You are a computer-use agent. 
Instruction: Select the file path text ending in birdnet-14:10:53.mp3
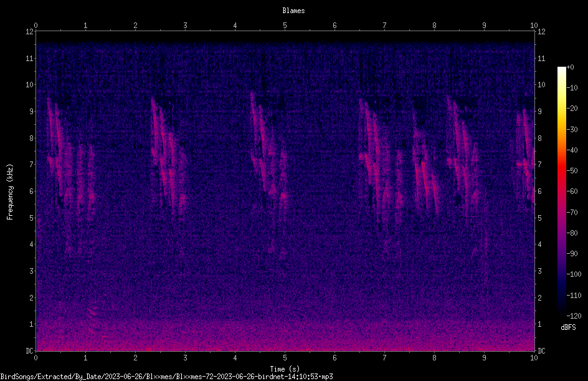[166, 377]
